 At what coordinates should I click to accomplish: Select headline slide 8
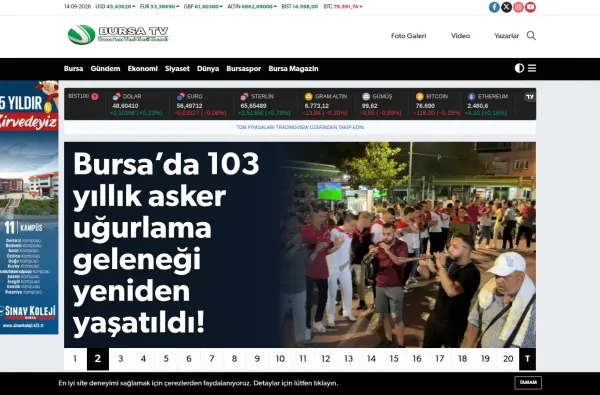tap(235, 359)
